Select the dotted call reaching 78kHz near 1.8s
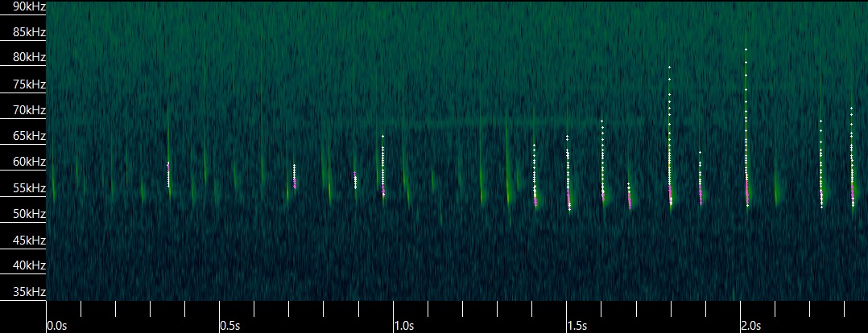This screenshot has height=333, width=868. [x=669, y=137]
